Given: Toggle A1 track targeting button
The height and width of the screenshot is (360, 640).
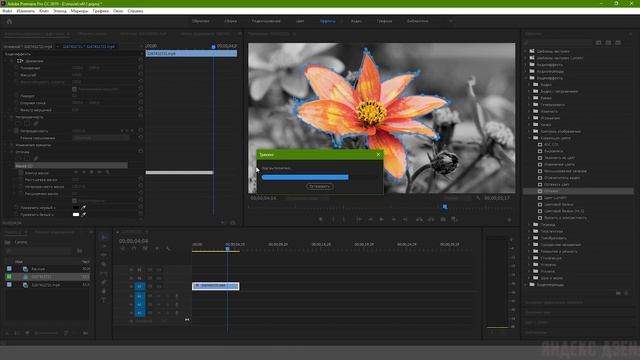Looking at the screenshot, I should pos(140,296).
